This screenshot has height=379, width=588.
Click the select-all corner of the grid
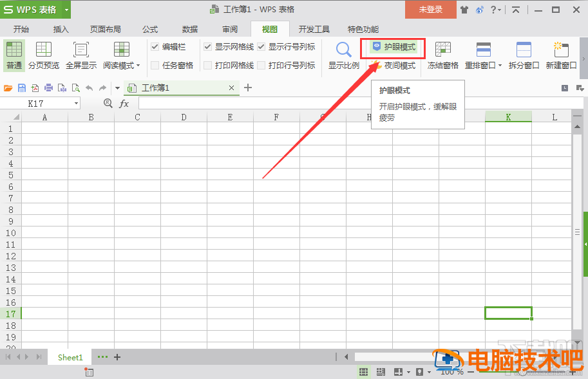(x=15, y=117)
